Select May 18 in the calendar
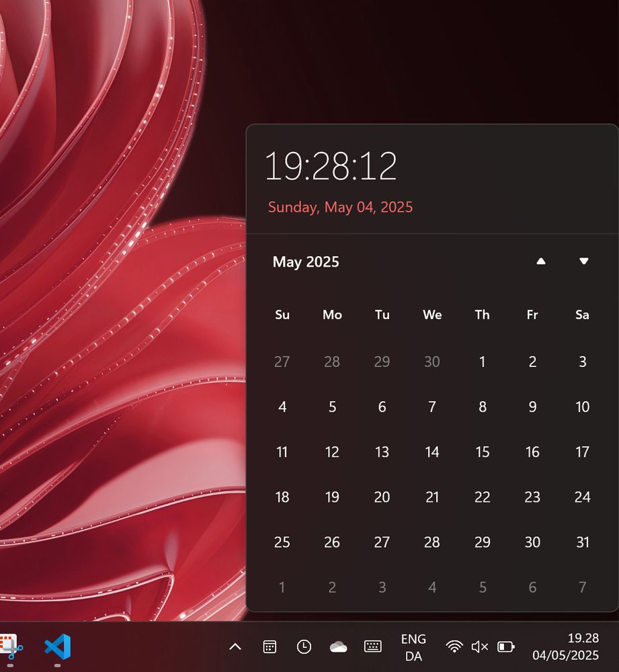The width and height of the screenshot is (619, 672). pyautogui.click(x=282, y=497)
